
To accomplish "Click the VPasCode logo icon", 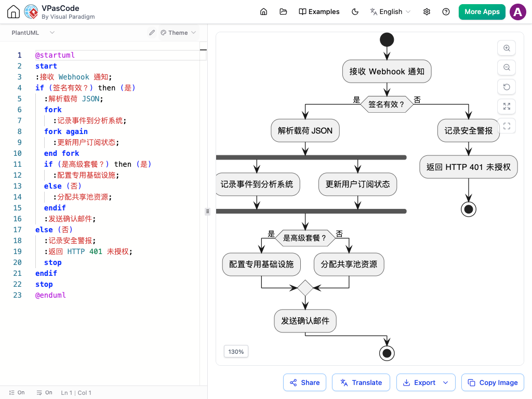I will coord(31,12).
